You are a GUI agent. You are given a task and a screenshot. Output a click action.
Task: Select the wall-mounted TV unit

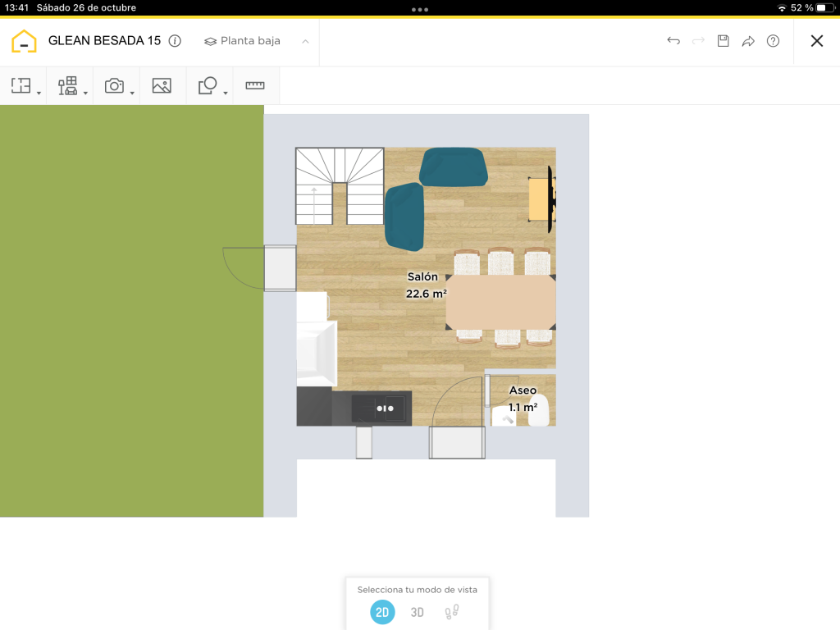click(x=542, y=199)
